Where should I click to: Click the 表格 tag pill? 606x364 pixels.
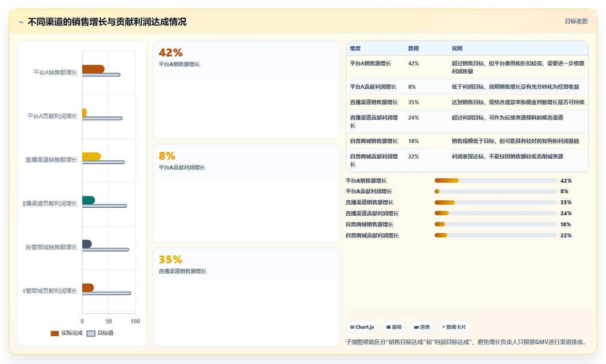394,327
